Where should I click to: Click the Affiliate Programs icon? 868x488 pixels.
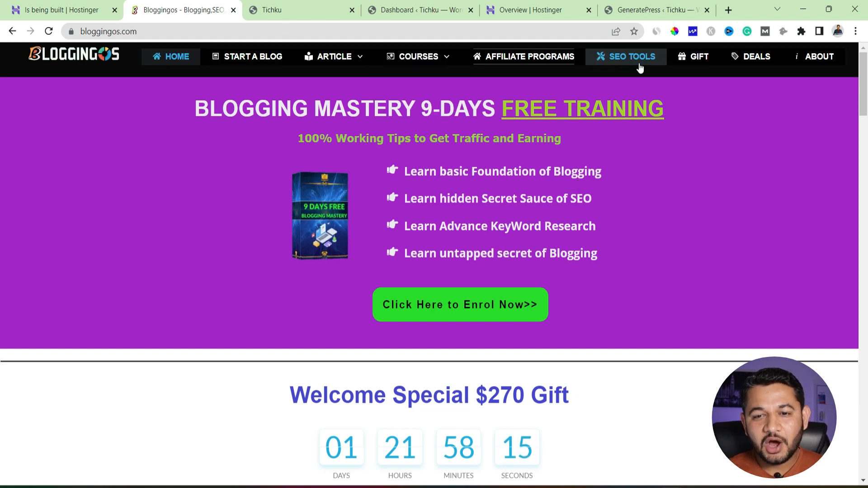tap(477, 56)
